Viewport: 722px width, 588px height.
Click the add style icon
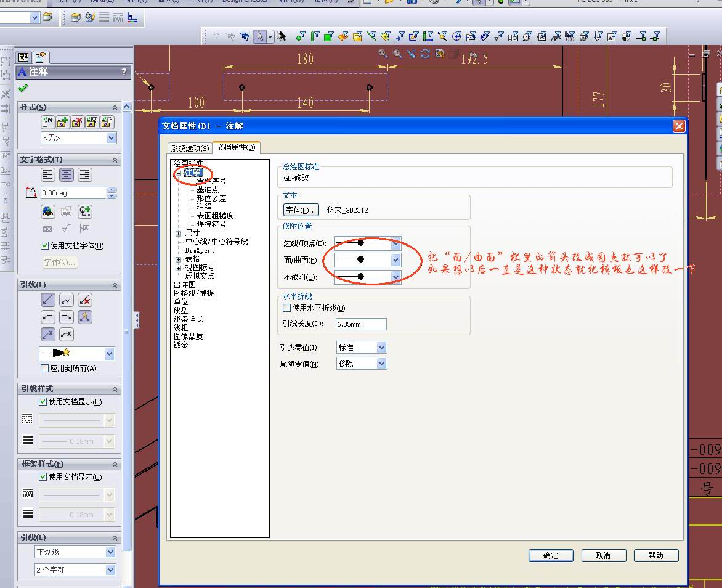[x=63, y=122]
